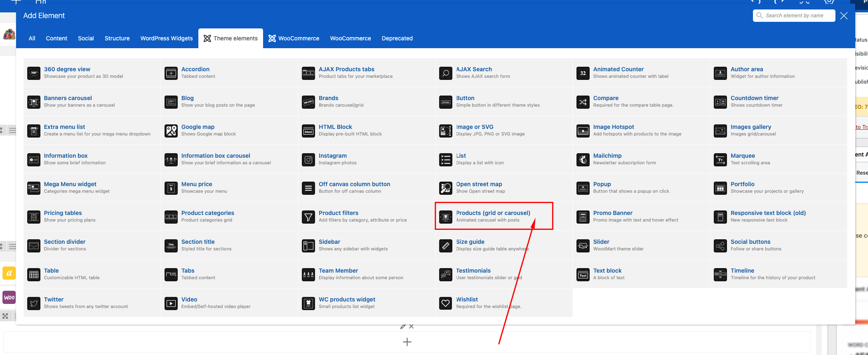Add the Information box carousel element
The width and height of the screenshot is (868, 355).
point(229,159)
